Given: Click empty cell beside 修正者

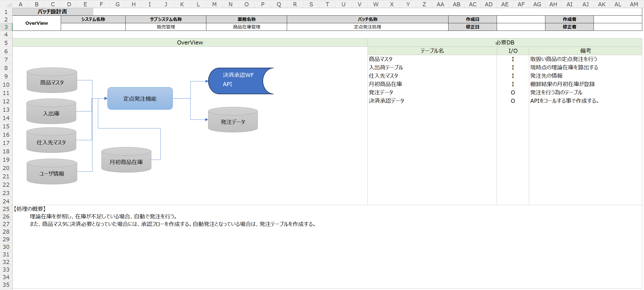Looking at the screenshot, I should [x=618, y=27].
